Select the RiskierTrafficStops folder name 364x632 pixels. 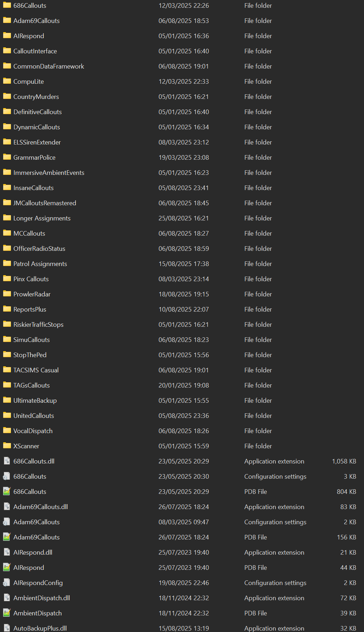(38, 325)
